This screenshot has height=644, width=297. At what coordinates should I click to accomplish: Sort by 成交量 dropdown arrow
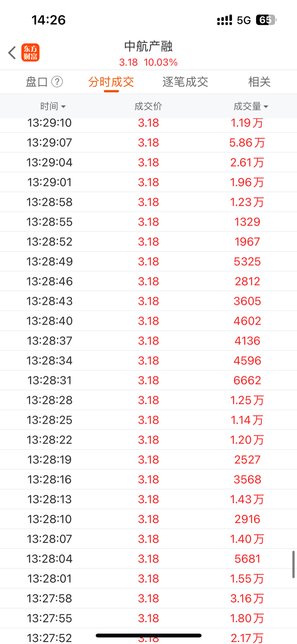click(x=266, y=106)
